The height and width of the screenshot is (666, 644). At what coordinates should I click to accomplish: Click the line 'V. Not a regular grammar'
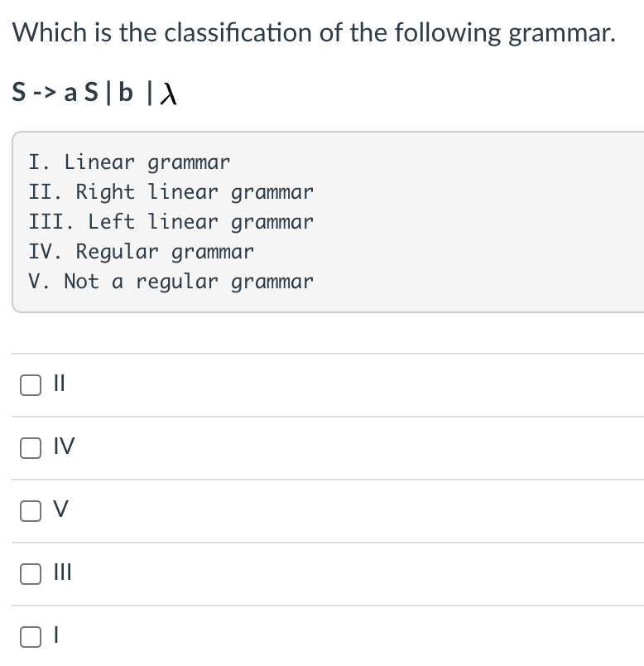point(171,282)
